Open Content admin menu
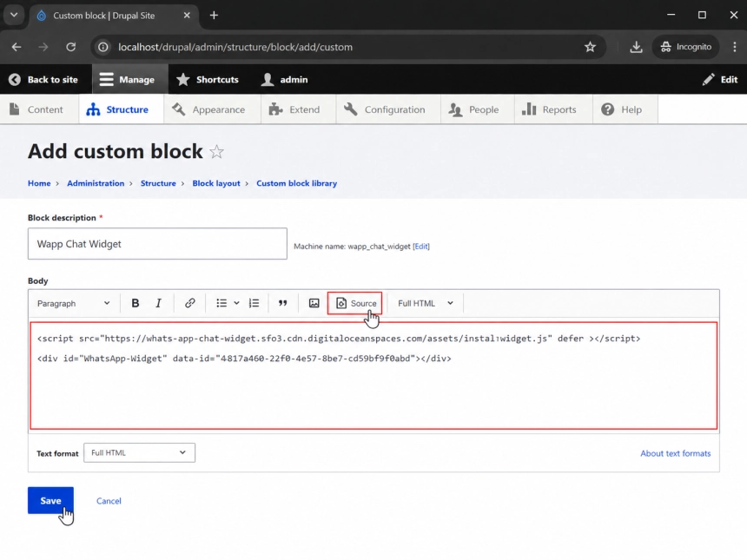The width and height of the screenshot is (747, 560). coord(39,109)
